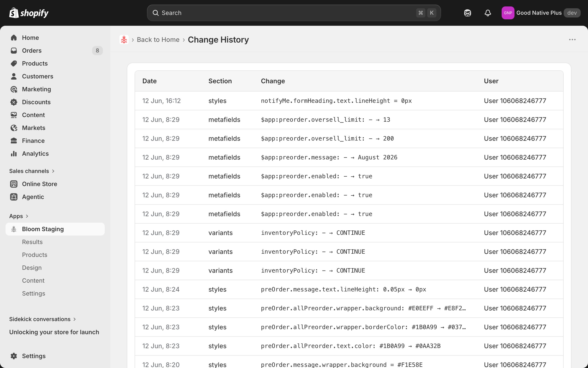Screen dimensions: 588x368
Task: Click the Products tag icon
Action: pyautogui.click(x=14, y=63)
